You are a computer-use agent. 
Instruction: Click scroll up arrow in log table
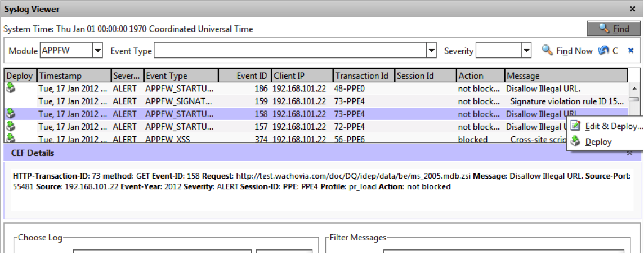point(634,88)
